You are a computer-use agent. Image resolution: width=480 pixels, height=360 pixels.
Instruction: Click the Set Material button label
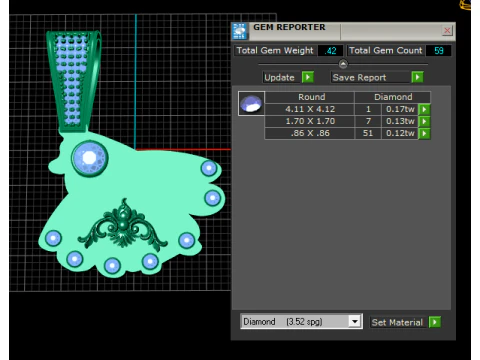[x=397, y=323]
